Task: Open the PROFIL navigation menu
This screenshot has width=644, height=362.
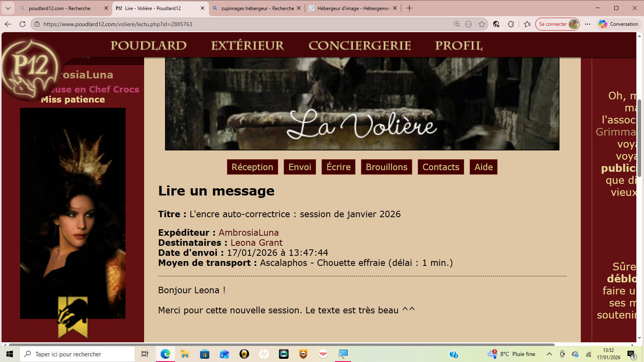Action: (x=459, y=45)
